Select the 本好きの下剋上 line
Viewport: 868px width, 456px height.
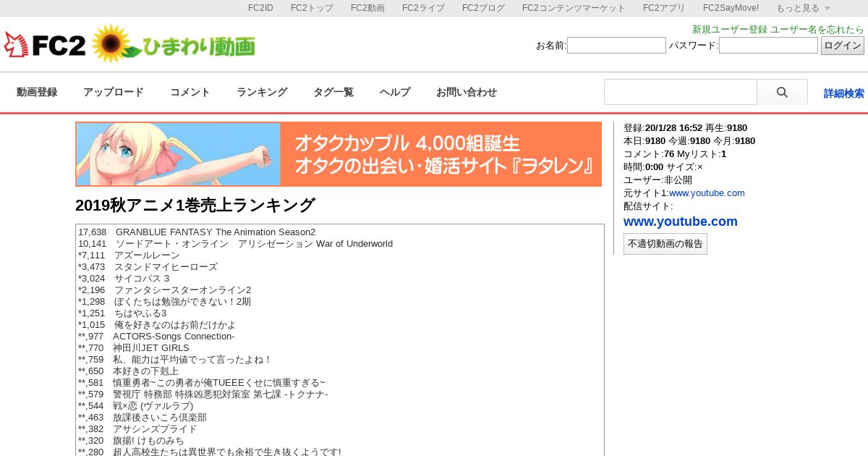(x=128, y=371)
